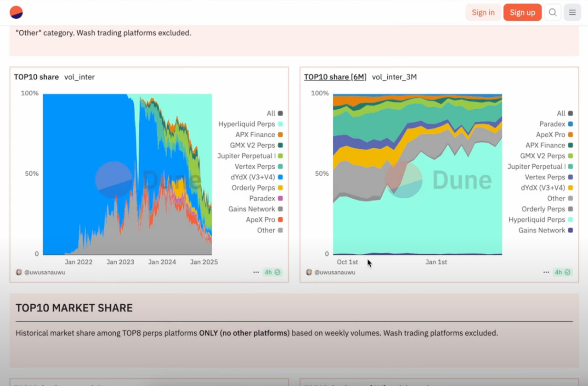Click the Dune logo in header
The height and width of the screenshot is (386, 588).
click(x=16, y=12)
